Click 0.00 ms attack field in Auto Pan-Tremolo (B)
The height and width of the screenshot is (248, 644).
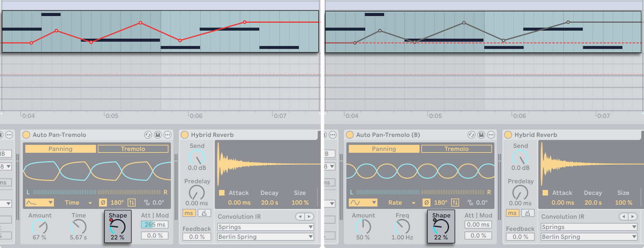coord(478,225)
